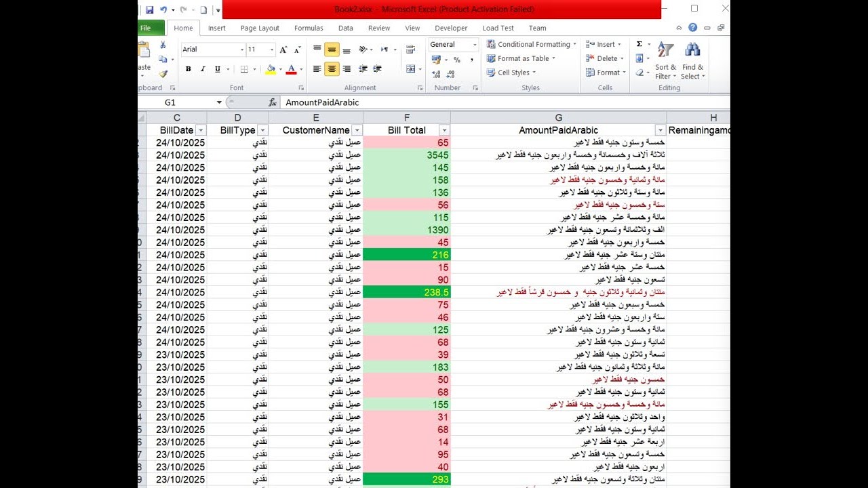Screen dimensions: 868x488
Task: Open Conditional Formatting menu
Action: tap(532, 44)
